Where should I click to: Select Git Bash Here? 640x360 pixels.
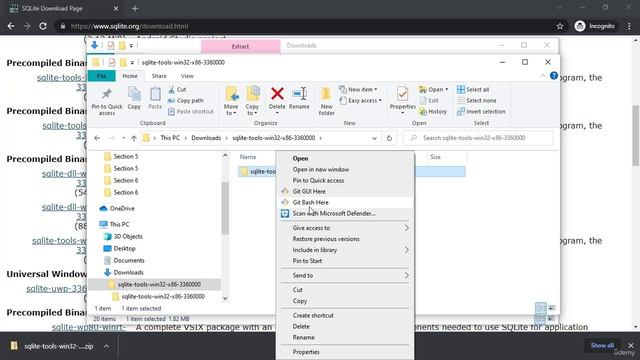click(346, 202)
